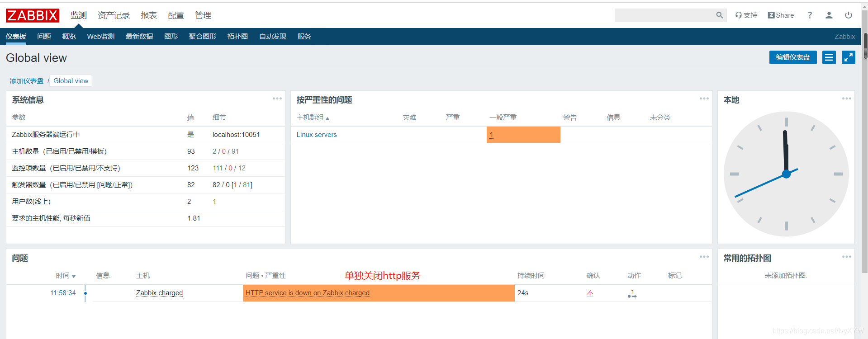Open the 监测 main menu

(79, 15)
